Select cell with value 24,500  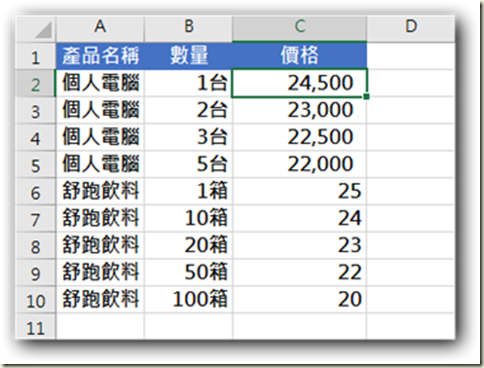point(299,83)
